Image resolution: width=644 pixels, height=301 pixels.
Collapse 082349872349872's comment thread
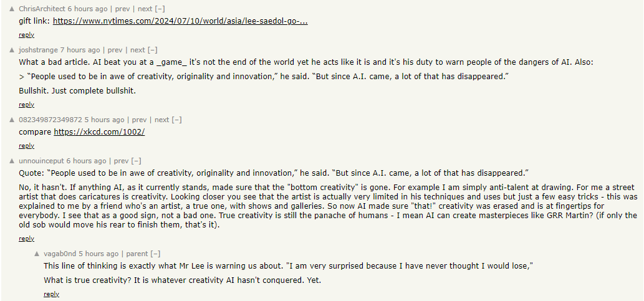tap(176, 120)
